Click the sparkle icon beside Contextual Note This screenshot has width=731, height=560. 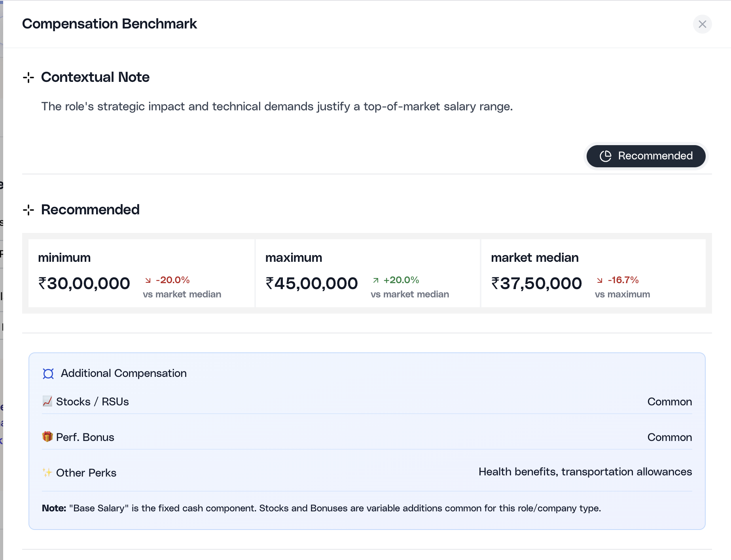(28, 78)
